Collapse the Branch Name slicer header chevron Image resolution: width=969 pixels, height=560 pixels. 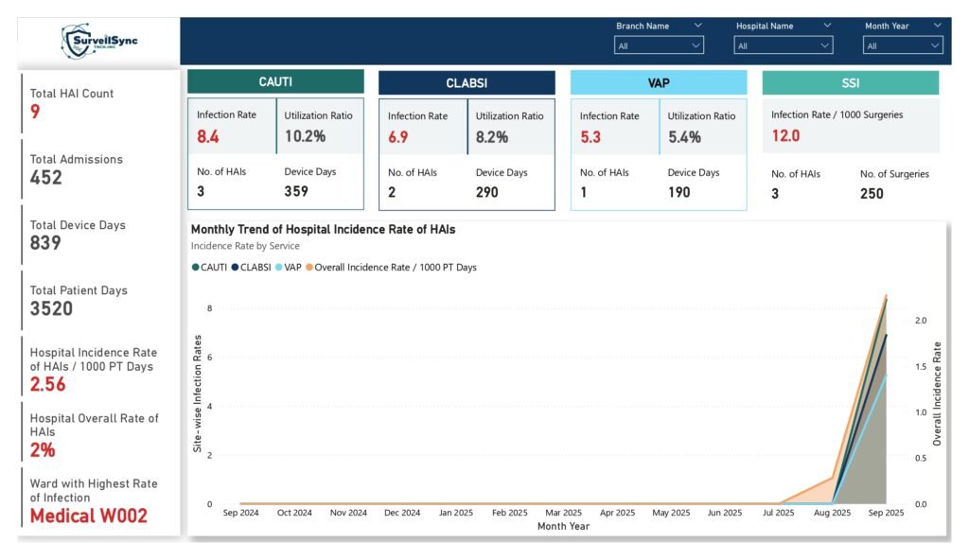tap(698, 26)
